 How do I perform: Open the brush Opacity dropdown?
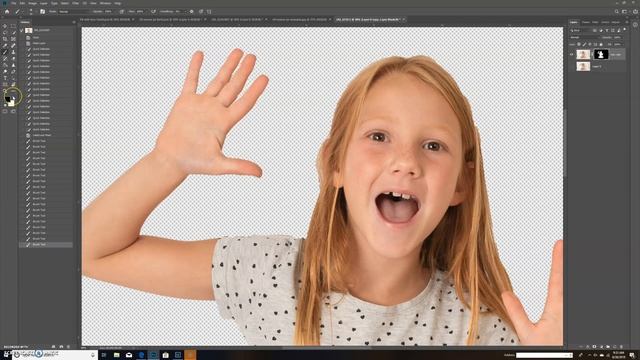(116, 11)
